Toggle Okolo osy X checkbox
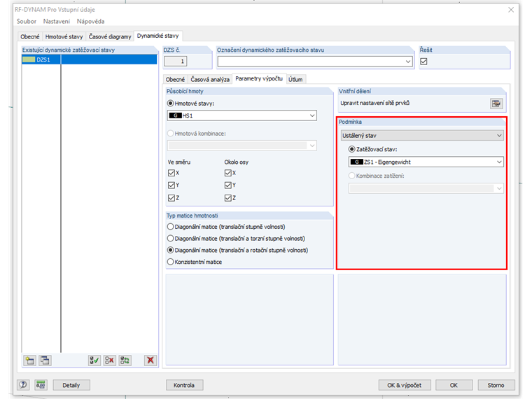532x399 pixels. click(228, 173)
